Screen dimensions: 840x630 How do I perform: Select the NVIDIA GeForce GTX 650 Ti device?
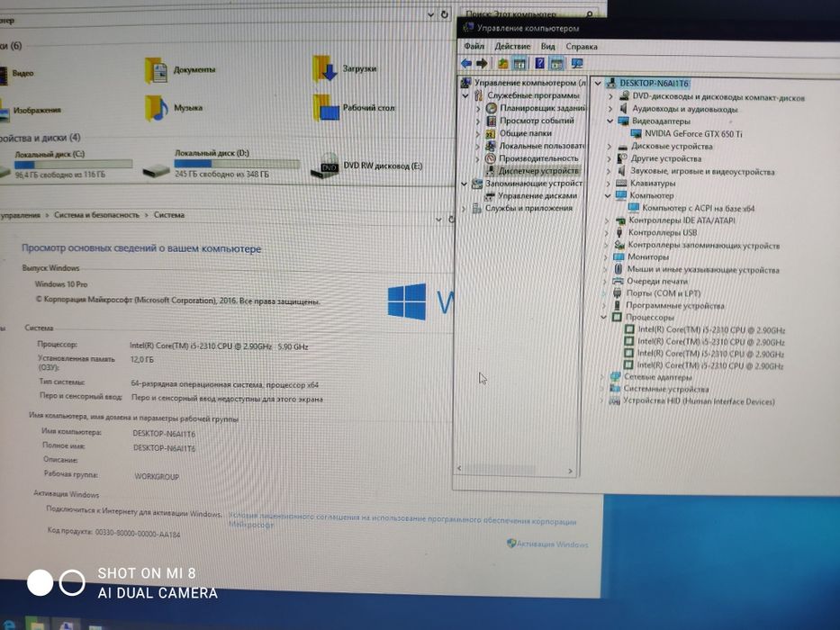point(693,134)
